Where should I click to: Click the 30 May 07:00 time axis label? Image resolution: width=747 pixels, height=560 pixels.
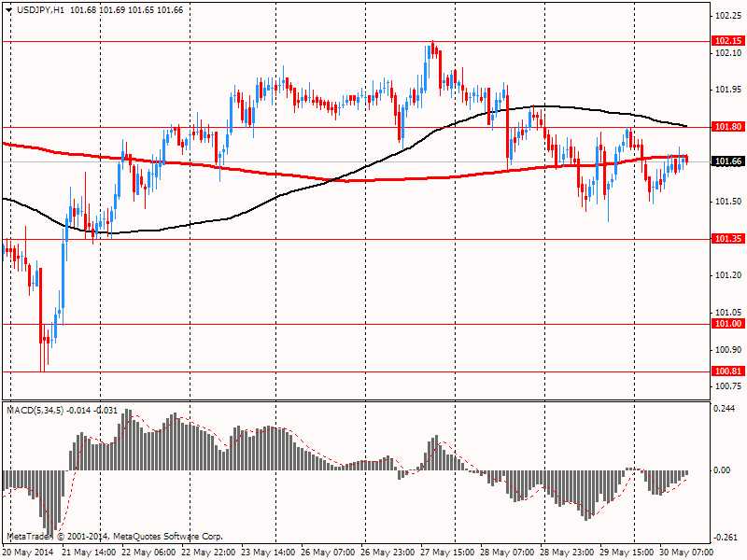686,553
